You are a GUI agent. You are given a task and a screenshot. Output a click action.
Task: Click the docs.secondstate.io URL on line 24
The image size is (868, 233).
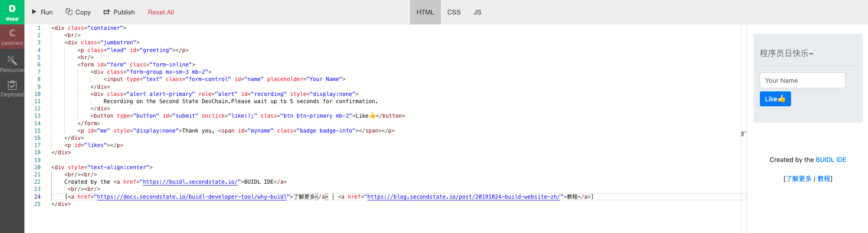click(192, 197)
